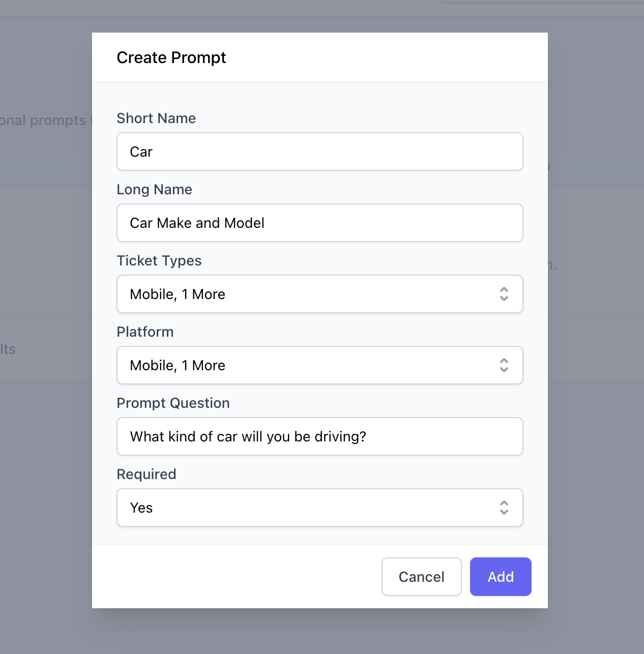The width and height of the screenshot is (644, 654).
Task: Click the Ticket Types up-down chevron icon
Action: pos(504,294)
